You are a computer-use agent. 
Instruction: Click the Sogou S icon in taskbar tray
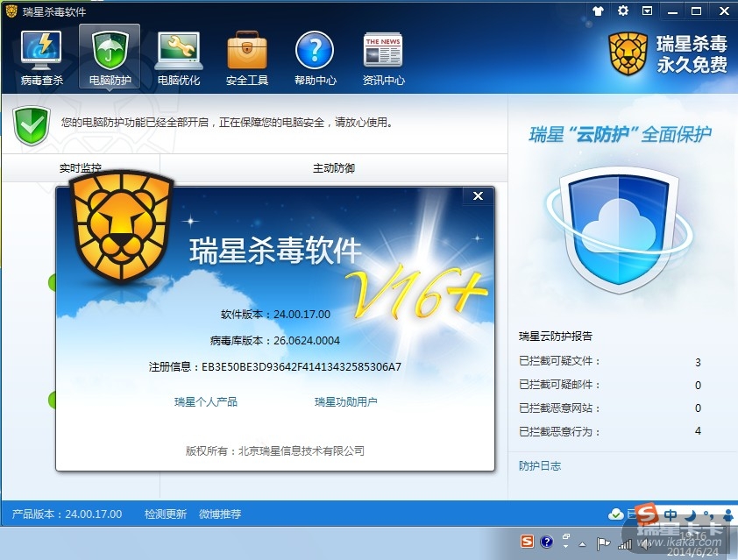527,542
